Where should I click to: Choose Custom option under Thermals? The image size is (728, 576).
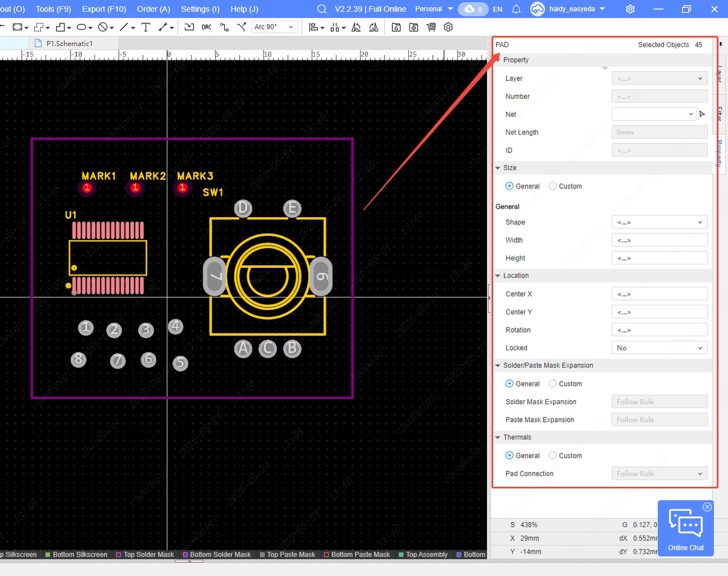click(553, 455)
